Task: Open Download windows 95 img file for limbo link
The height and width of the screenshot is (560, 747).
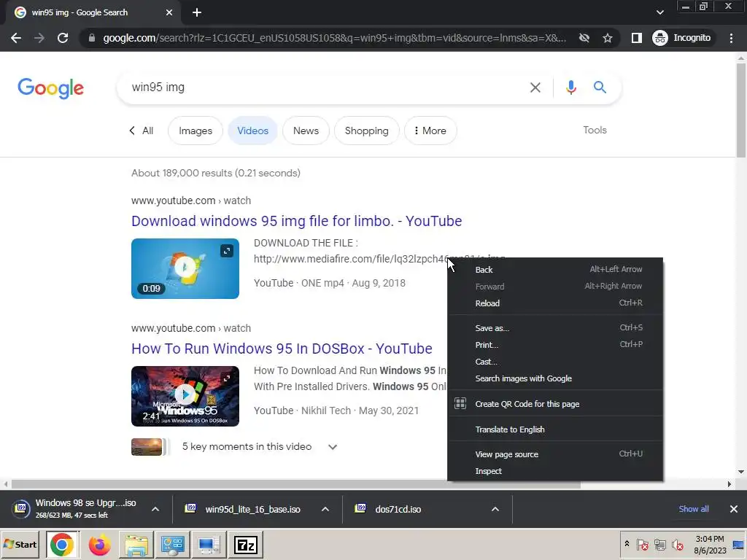Action: pyautogui.click(x=296, y=221)
